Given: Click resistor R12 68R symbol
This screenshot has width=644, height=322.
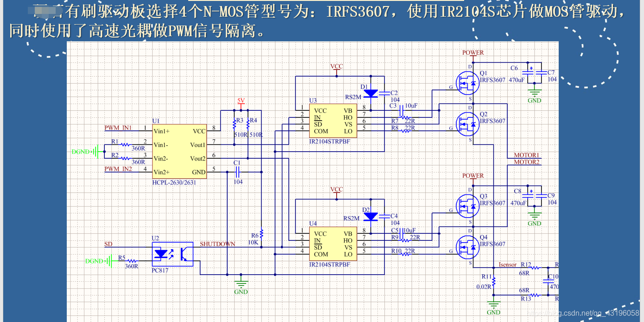Looking at the screenshot, I should (x=535, y=268).
